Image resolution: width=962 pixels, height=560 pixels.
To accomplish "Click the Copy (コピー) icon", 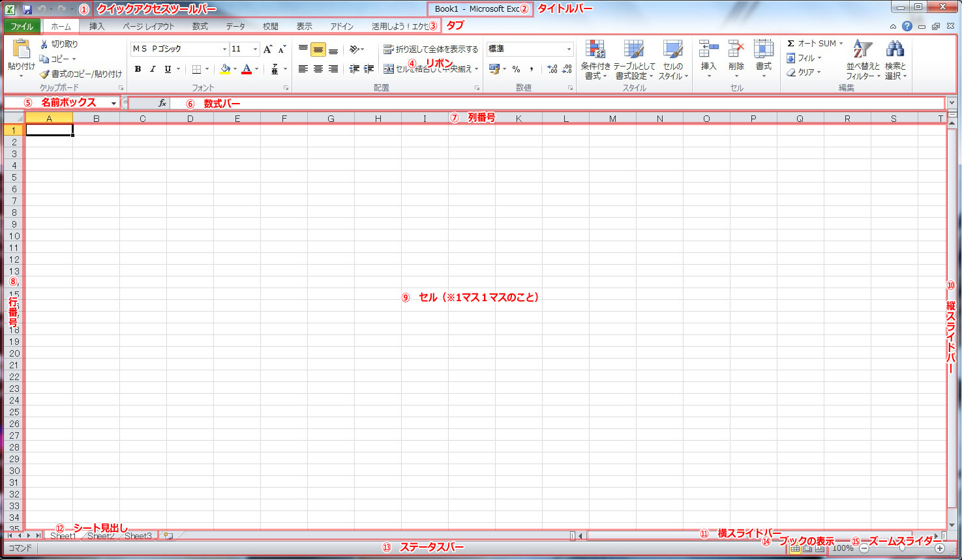I will click(44, 59).
